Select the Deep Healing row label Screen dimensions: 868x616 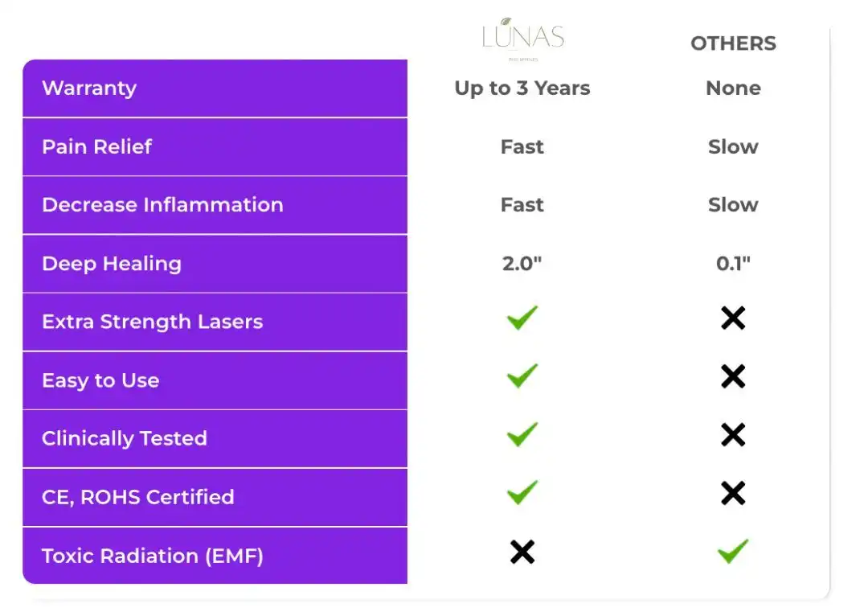tap(112, 264)
